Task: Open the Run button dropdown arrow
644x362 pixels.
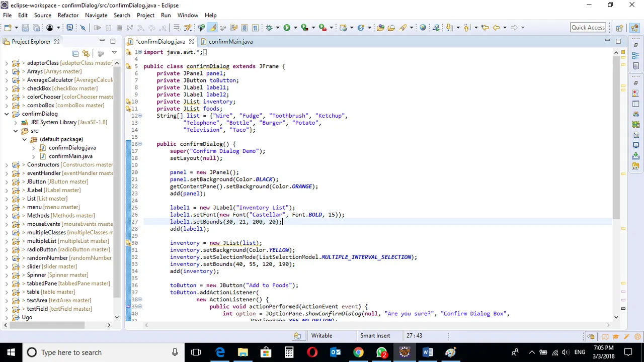Action: [x=295, y=28]
